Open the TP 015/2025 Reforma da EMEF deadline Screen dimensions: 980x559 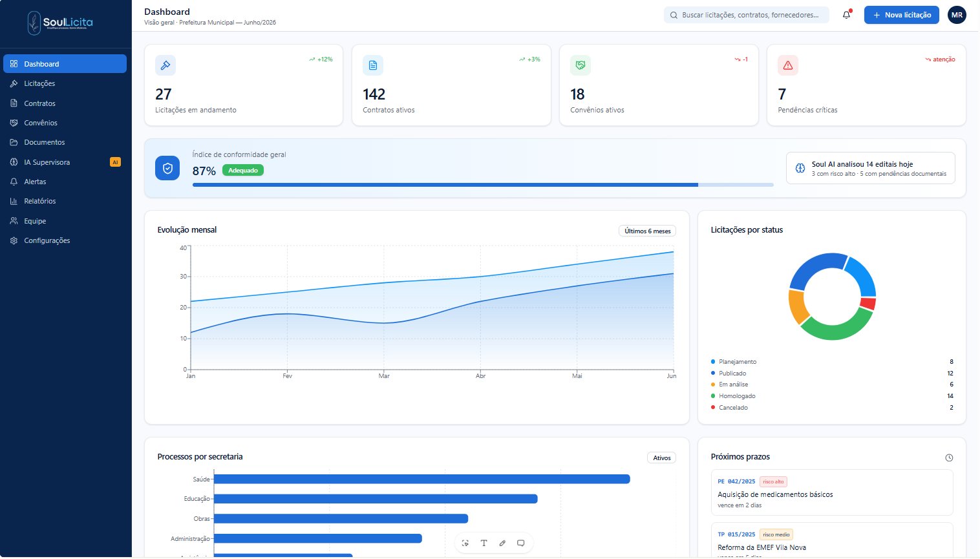[832, 540]
